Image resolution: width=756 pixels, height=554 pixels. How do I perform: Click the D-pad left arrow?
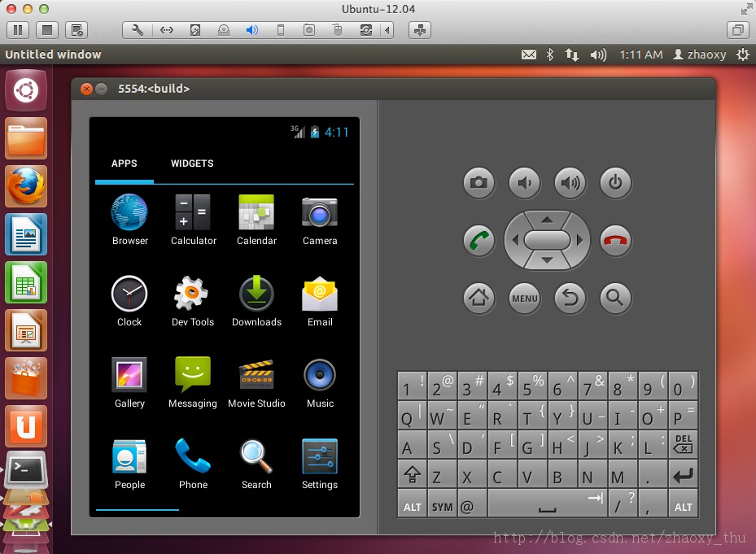[515, 240]
